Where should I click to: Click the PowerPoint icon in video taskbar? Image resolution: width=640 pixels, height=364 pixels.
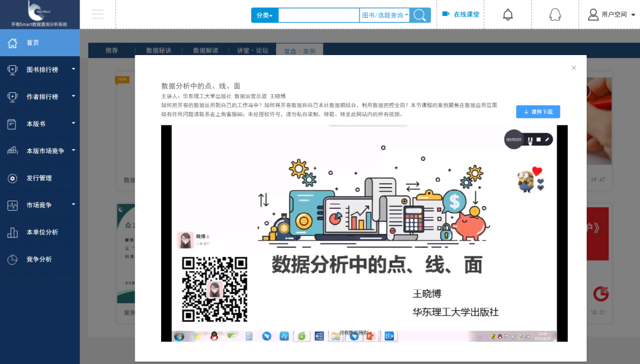click(x=371, y=336)
